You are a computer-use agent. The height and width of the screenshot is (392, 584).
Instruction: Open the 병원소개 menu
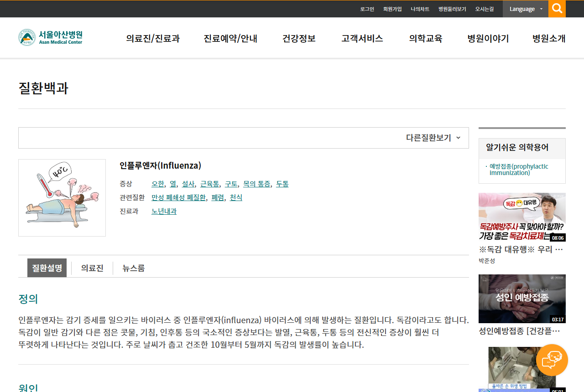[549, 38]
